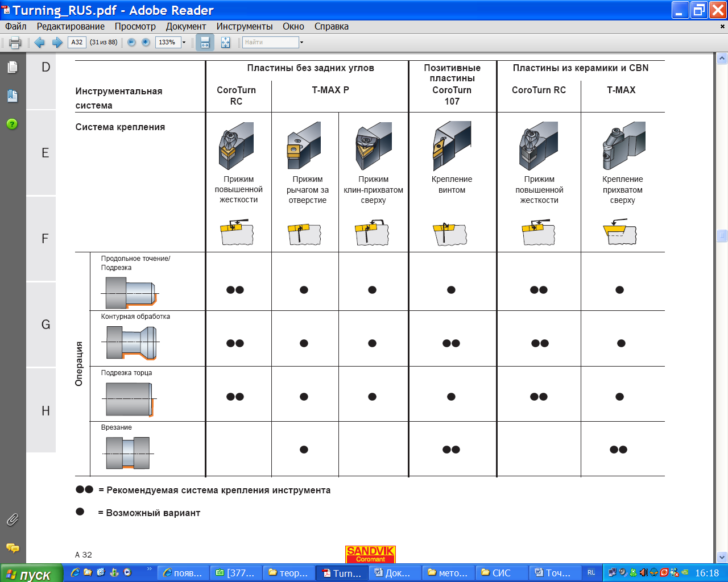728x582 pixels.
Task: Click the page number field showing A32
Action: [77, 42]
